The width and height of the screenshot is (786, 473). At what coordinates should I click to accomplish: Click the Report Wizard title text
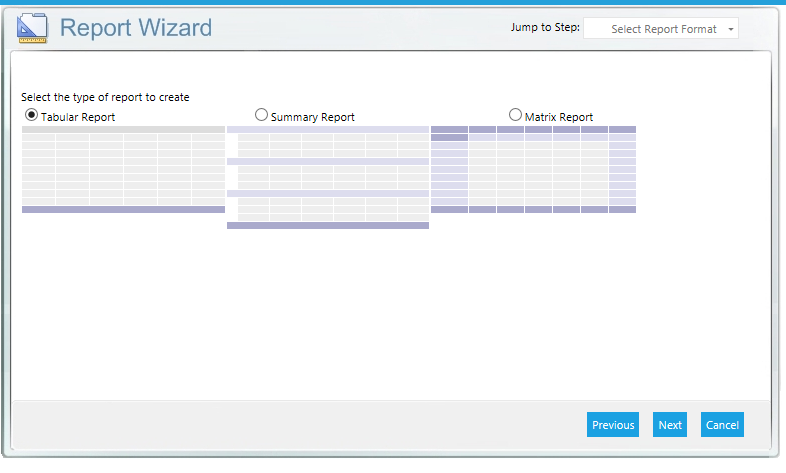[x=136, y=28]
